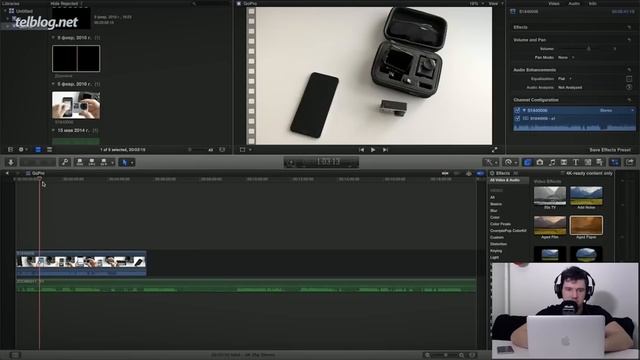The height and width of the screenshot is (360, 640).
Task: Open the Retime speedometer menu
Action: click(510, 162)
